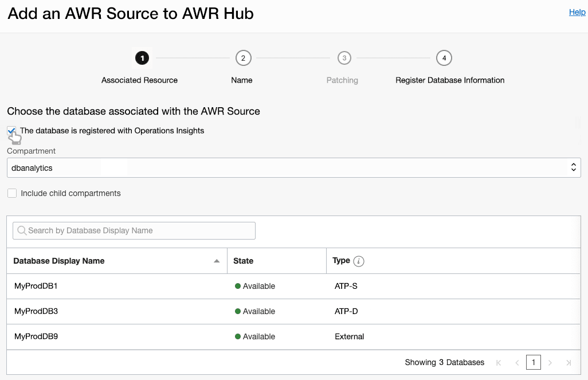Click the greyed Patching step circle

tap(344, 58)
